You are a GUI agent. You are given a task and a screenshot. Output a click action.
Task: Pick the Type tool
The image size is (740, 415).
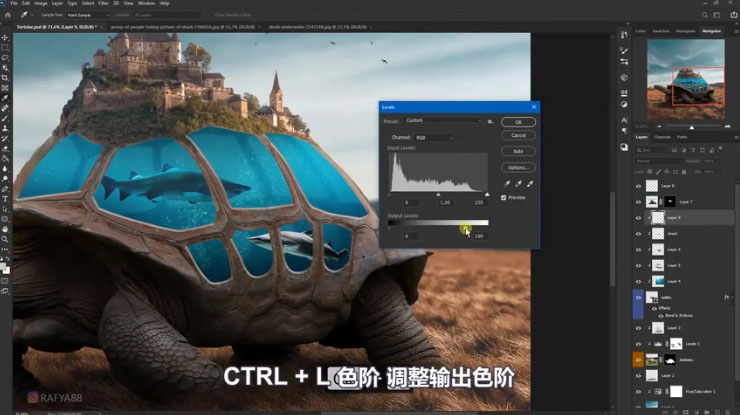pos(5,198)
